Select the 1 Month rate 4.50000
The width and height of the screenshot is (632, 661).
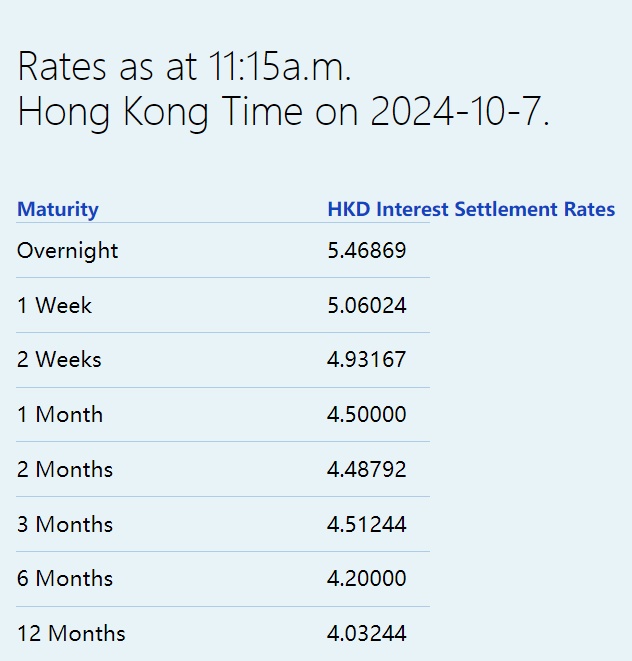(367, 414)
